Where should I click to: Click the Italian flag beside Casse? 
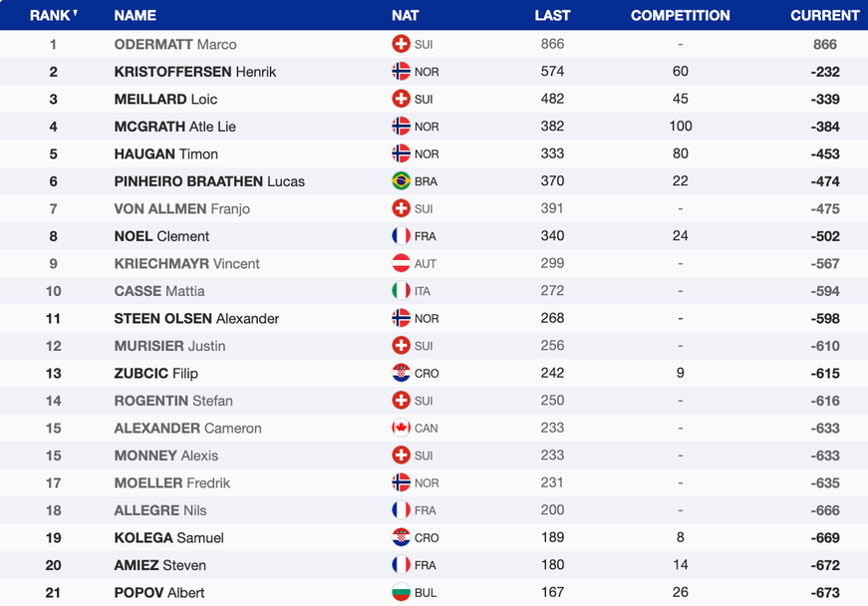pyautogui.click(x=401, y=291)
